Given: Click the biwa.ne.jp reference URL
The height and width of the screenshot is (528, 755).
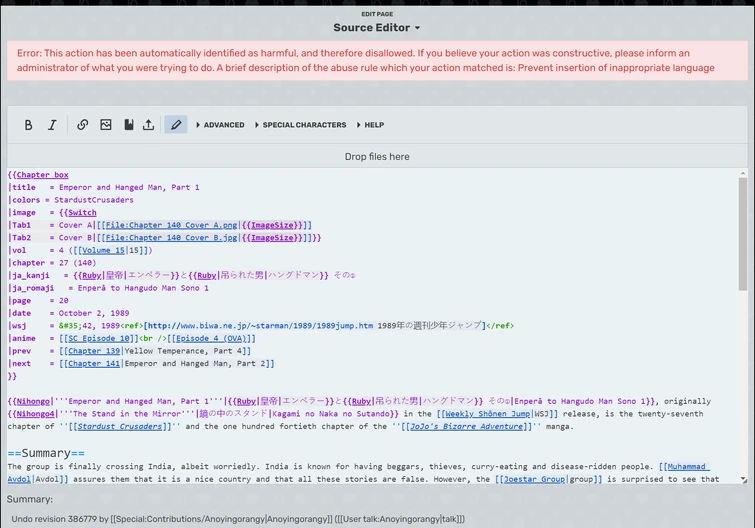Looking at the screenshot, I should (x=260, y=326).
